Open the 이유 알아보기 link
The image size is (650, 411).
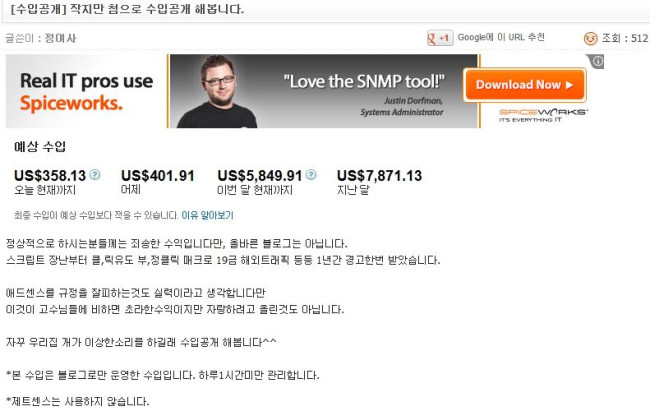click(207, 215)
